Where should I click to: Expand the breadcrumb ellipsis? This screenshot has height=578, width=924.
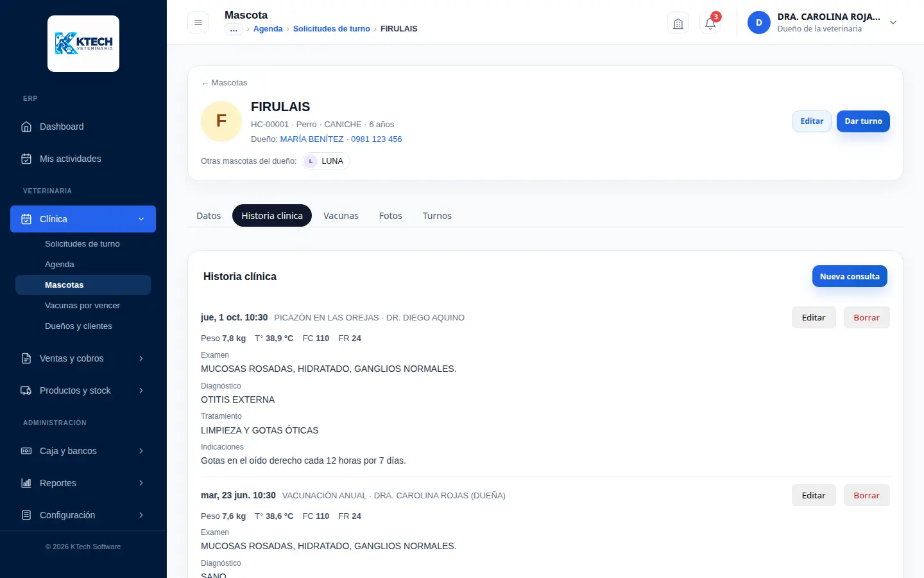coord(234,29)
